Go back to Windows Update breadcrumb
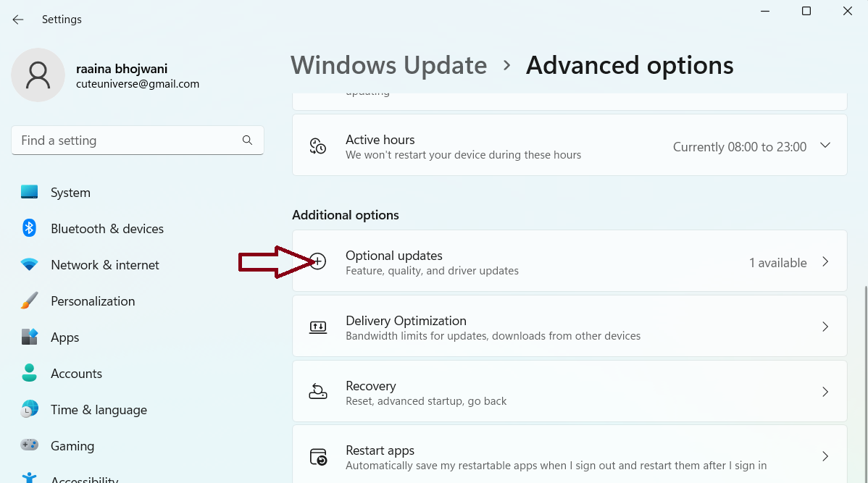This screenshot has width=868, height=483. (x=388, y=65)
